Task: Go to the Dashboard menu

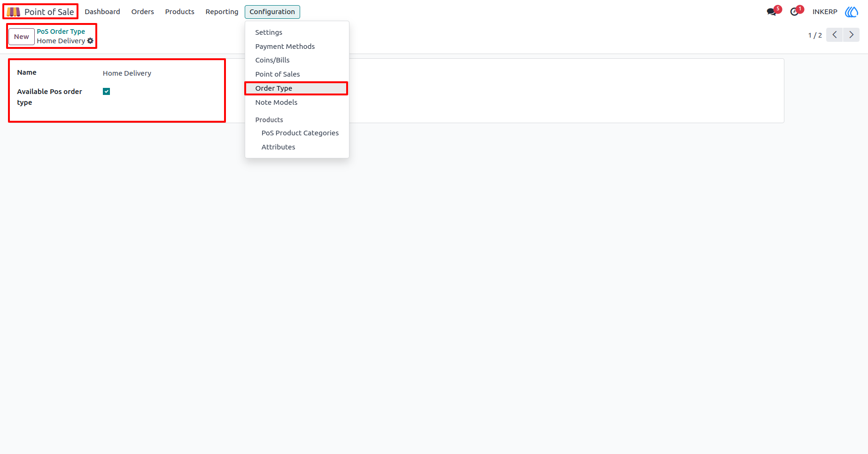Action: [x=102, y=12]
